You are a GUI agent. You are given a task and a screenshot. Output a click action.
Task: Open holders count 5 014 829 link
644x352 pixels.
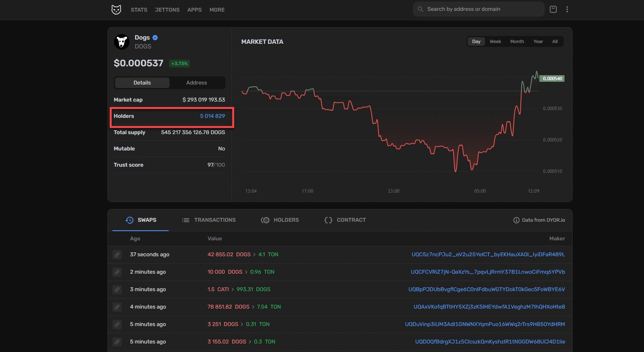[212, 116]
